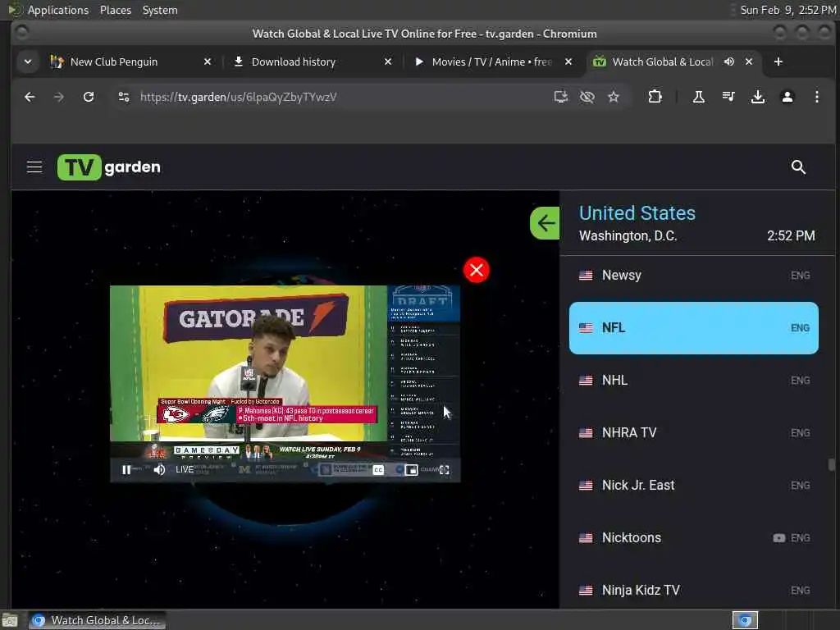Go forward in browser history
840x630 pixels.
coord(59,97)
